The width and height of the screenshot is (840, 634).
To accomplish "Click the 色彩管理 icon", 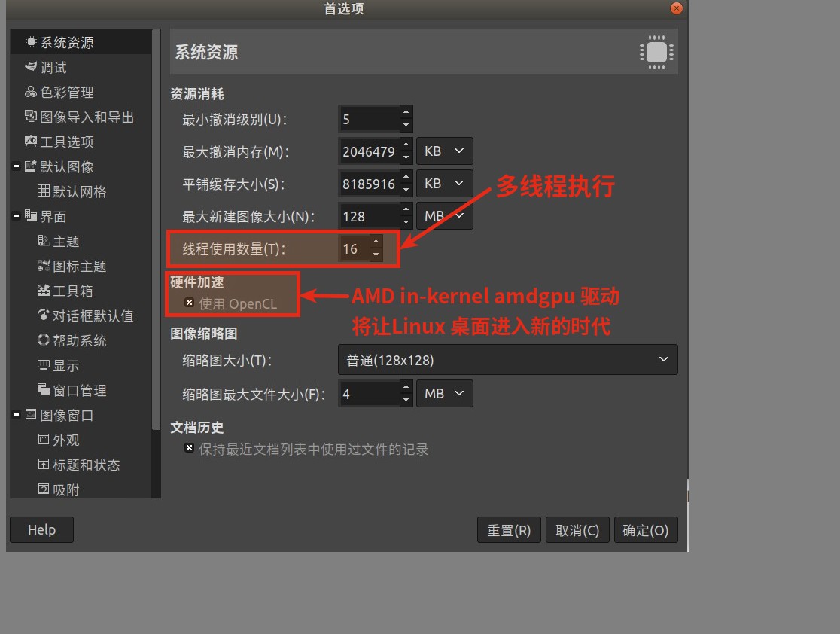I will point(31,92).
